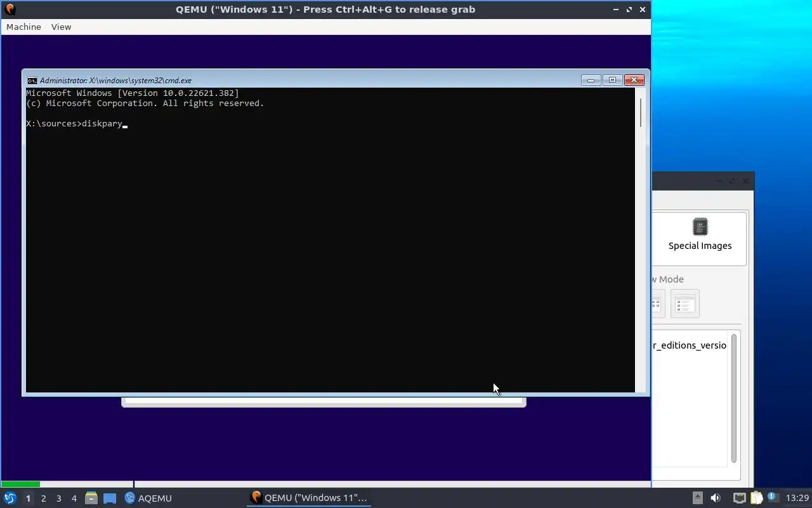Switch to workspace 2
The width and height of the screenshot is (812, 508).
[43, 498]
